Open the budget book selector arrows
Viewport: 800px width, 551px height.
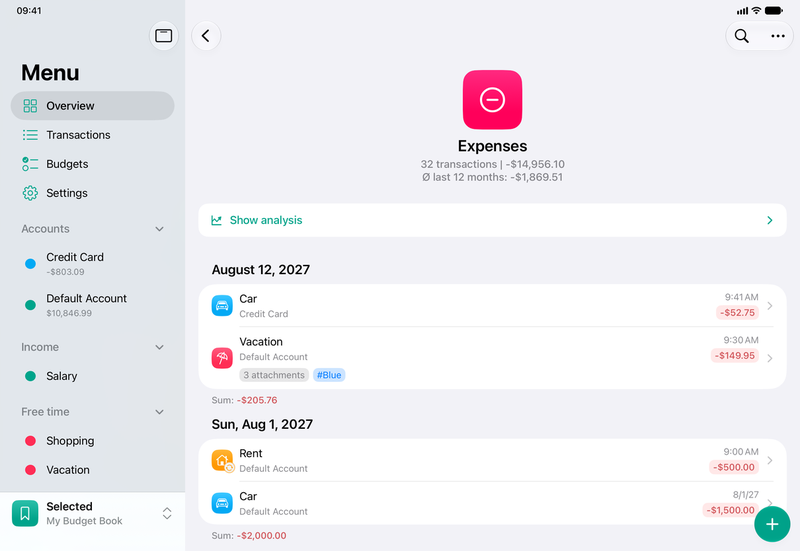click(167, 513)
